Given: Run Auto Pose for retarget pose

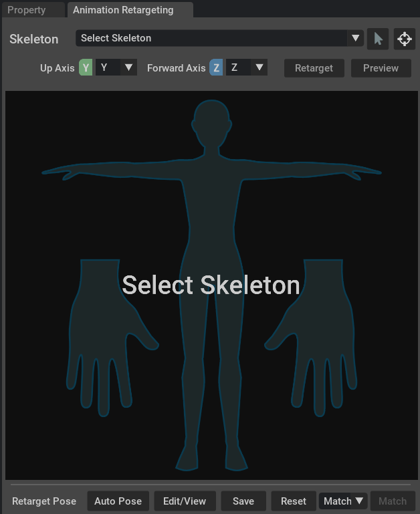Looking at the screenshot, I should (118, 501).
